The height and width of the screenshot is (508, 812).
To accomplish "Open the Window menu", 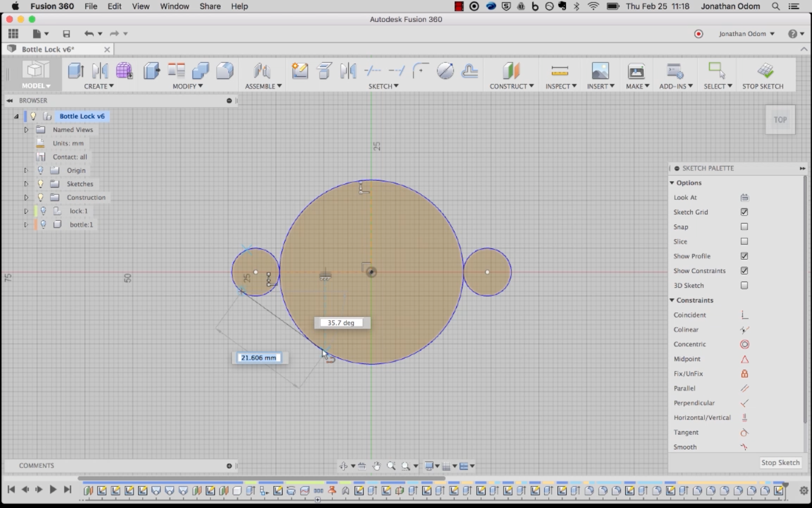I will pyautogui.click(x=174, y=6).
